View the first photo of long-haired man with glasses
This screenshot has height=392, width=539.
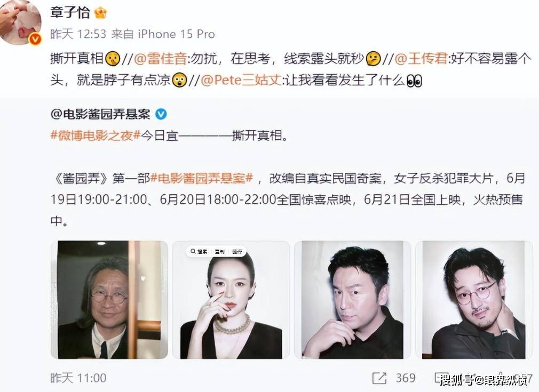click(109, 300)
